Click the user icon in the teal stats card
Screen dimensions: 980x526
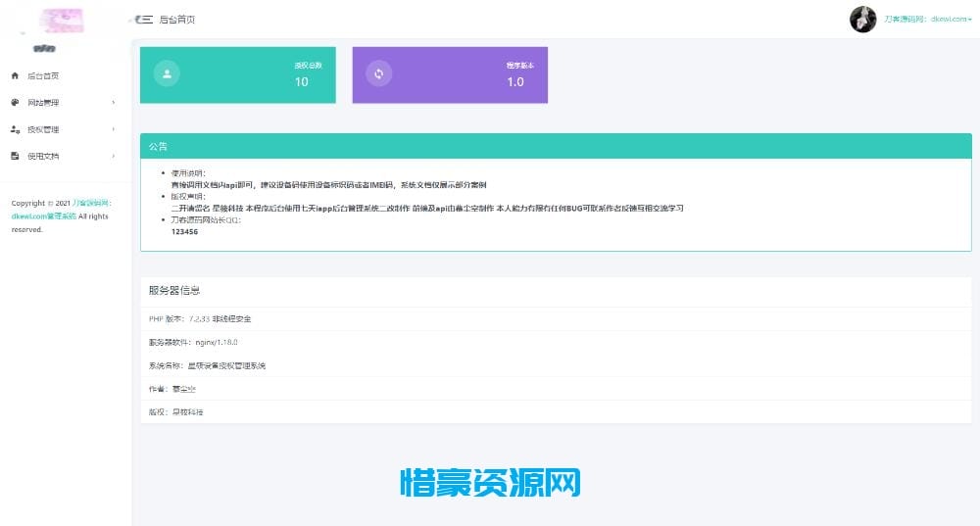167,73
